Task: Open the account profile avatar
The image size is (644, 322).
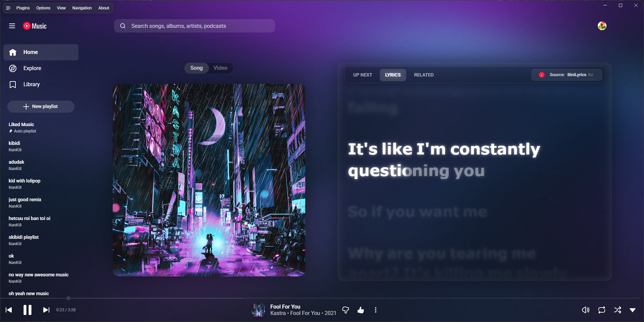Action: pyautogui.click(x=602, y=26)
